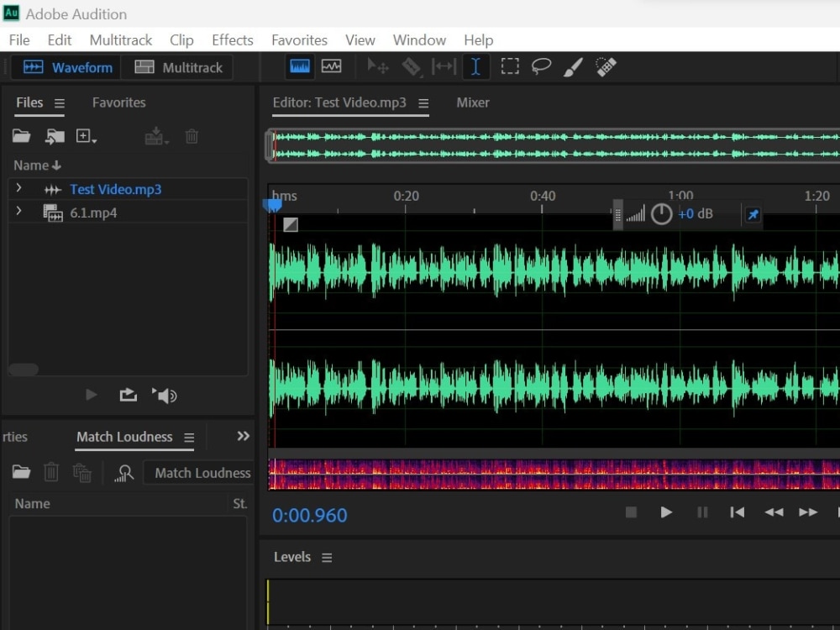Open the Multitrack menu
This screenshot has height=630, width=840.
[120, 40]
